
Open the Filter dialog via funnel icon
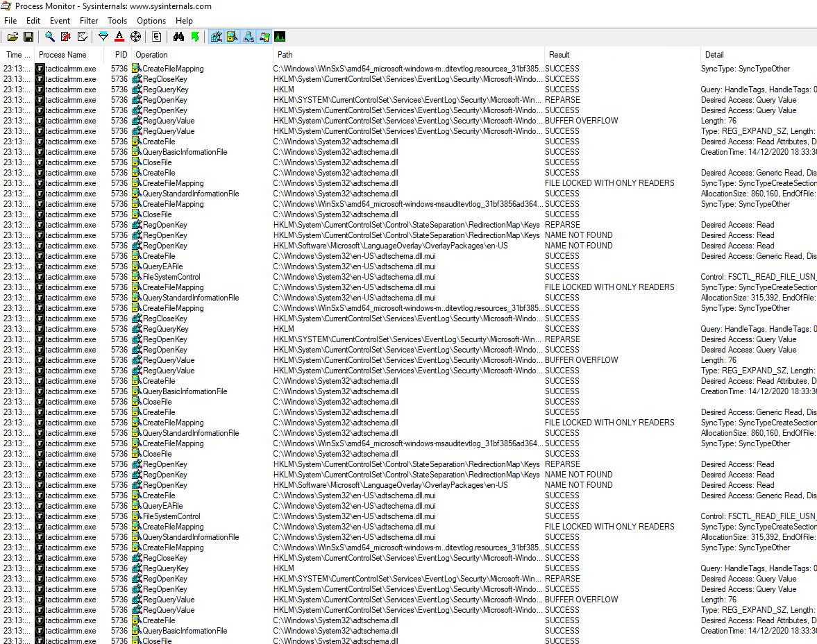click(103, 37)
